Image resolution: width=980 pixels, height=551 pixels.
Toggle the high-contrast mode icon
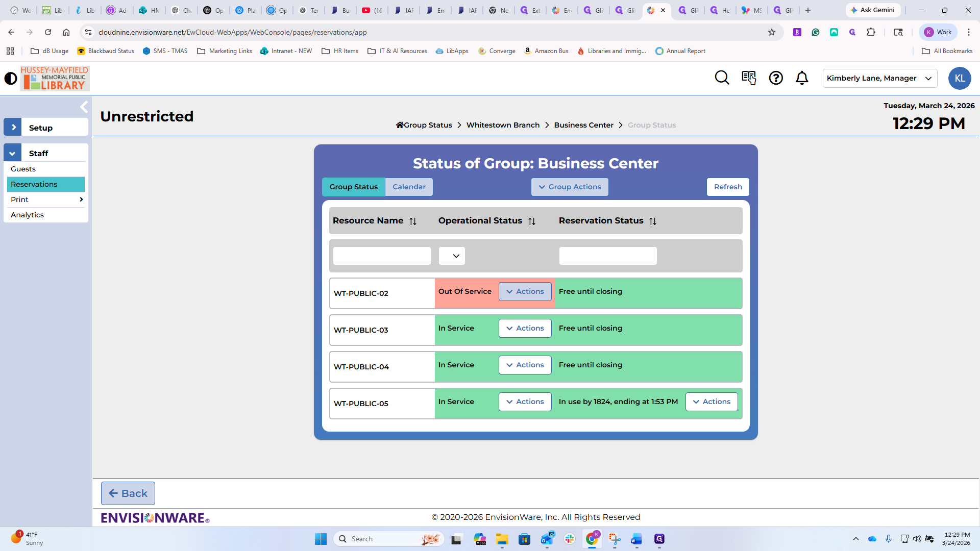11,79
